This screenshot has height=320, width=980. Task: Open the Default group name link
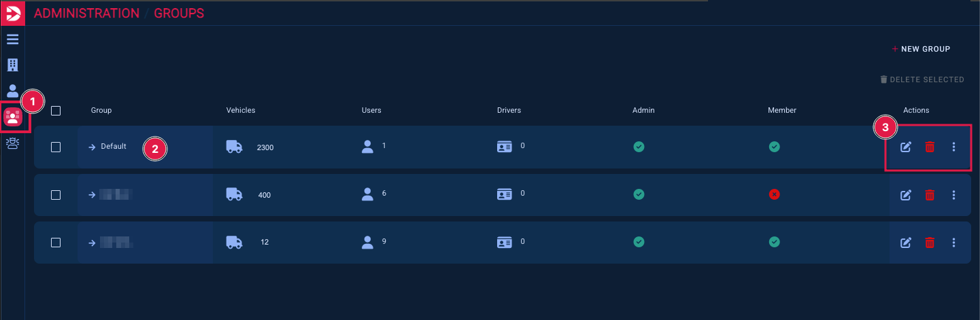point(113,147)
